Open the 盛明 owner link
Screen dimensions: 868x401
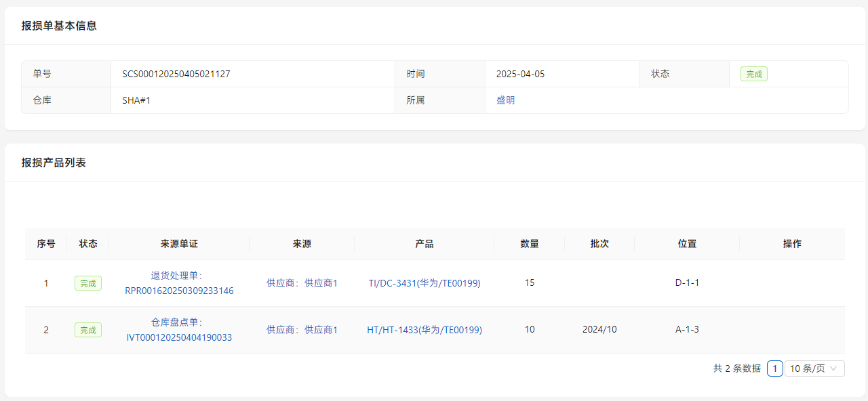click(x=505, y=100)
